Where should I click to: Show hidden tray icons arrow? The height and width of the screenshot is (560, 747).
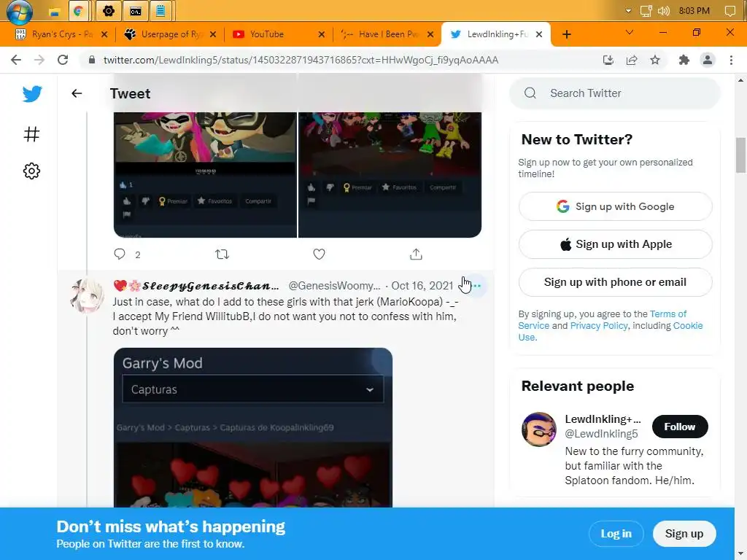tap(628, 11)
